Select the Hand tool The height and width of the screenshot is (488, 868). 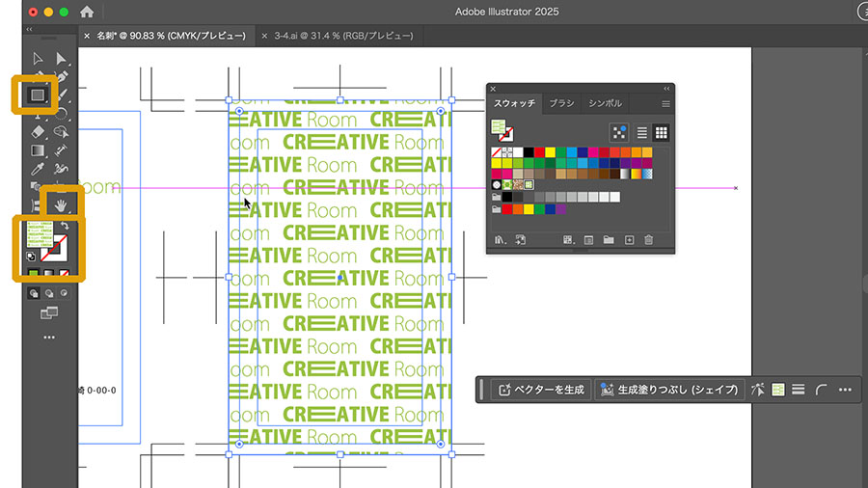click(x=61, y=205)
